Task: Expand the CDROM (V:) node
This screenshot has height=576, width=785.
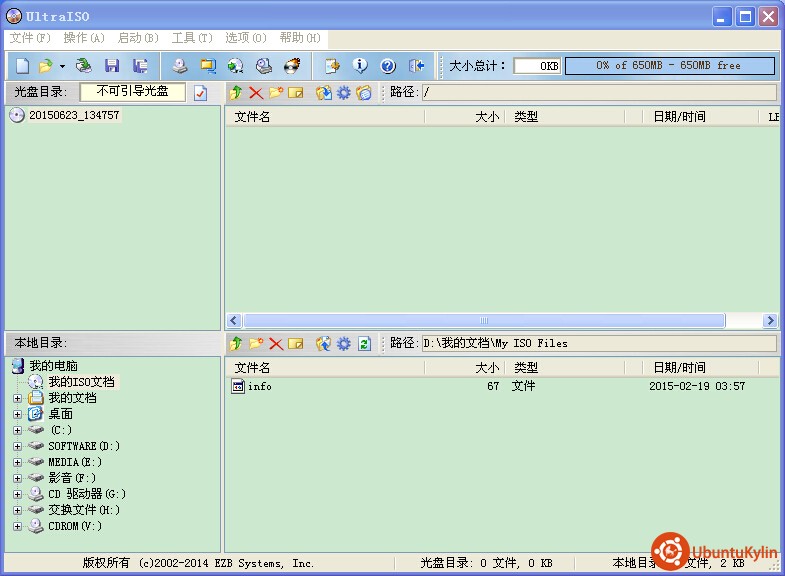Action: [18, 526]
